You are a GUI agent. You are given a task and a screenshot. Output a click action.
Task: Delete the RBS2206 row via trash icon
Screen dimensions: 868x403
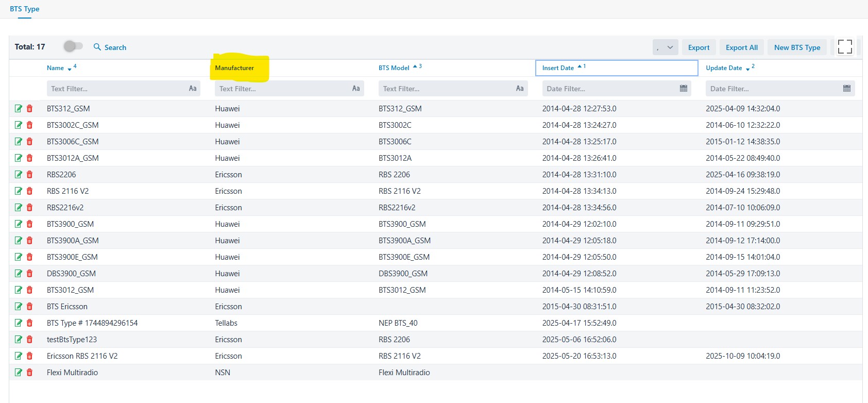(x=29, y=175)
